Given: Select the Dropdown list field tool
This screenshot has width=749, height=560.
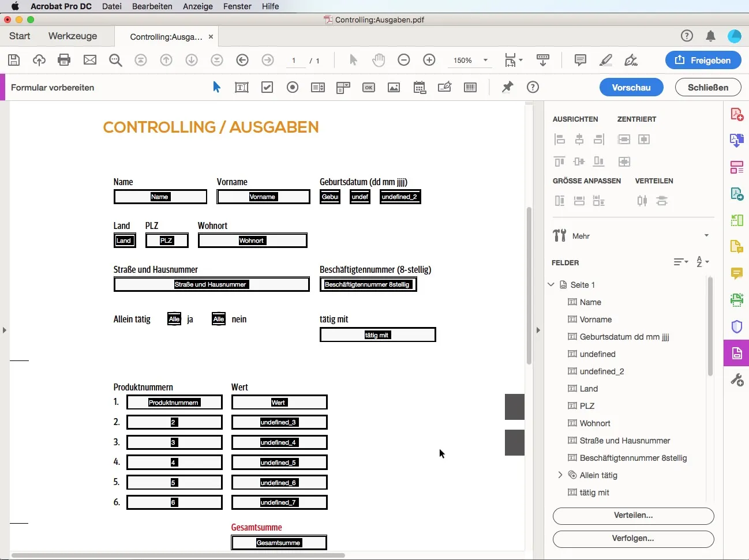Looking at the screenshot, I should pyautogui.click(x=343, y=87).
